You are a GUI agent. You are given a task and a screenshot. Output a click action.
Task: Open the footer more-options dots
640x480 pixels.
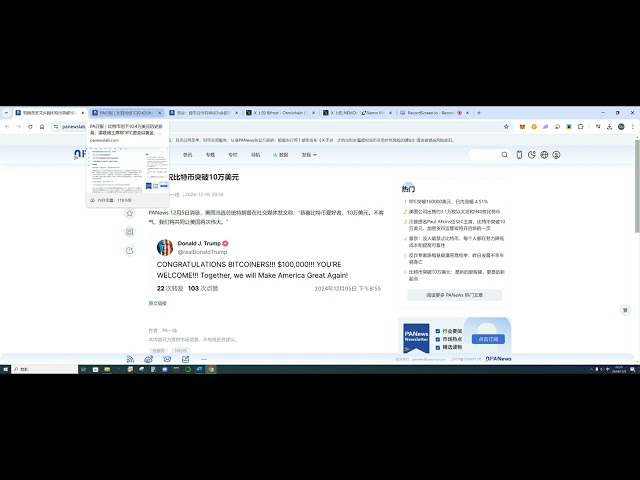coord(204,359)
